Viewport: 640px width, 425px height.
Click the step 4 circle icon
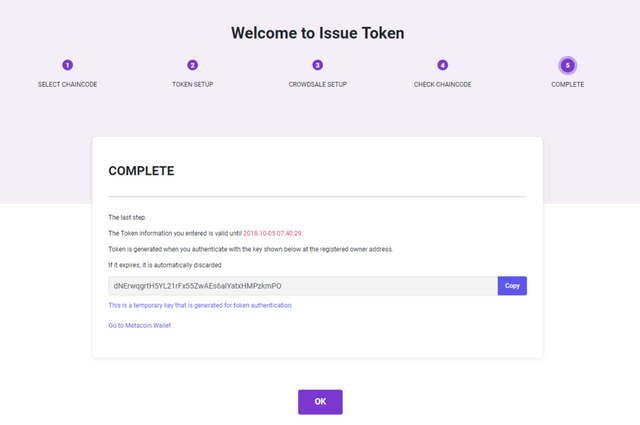tap(443, 65)
